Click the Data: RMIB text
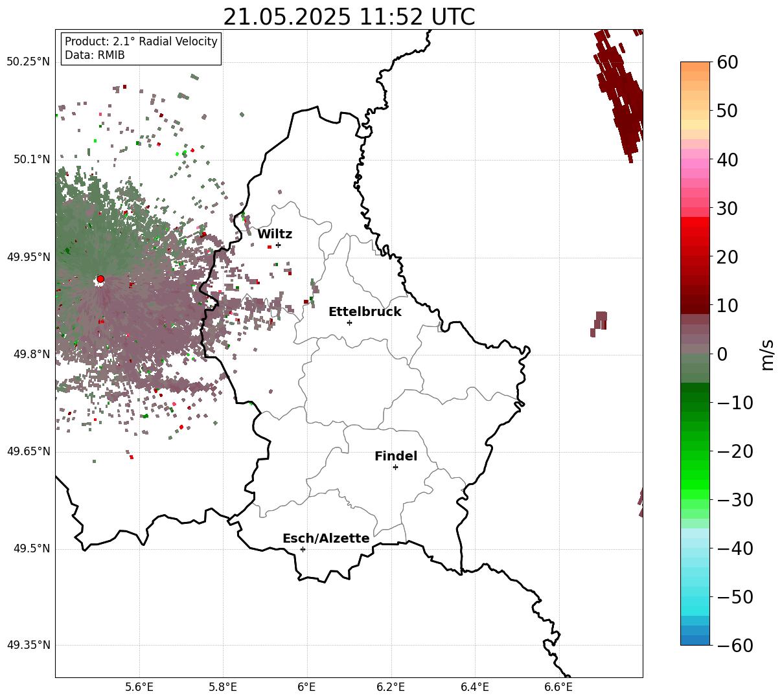The image size is (782, 700). click(95, 55)
